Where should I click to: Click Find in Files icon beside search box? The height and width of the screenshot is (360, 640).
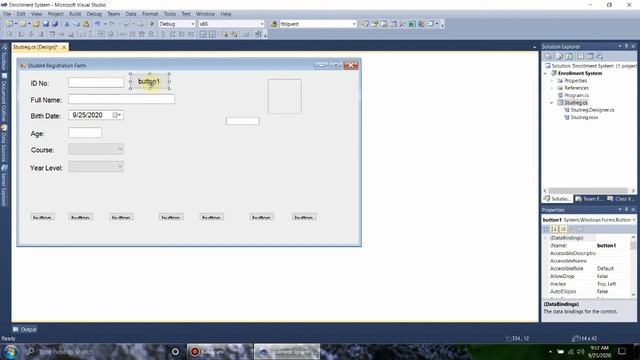pos(274,24)
